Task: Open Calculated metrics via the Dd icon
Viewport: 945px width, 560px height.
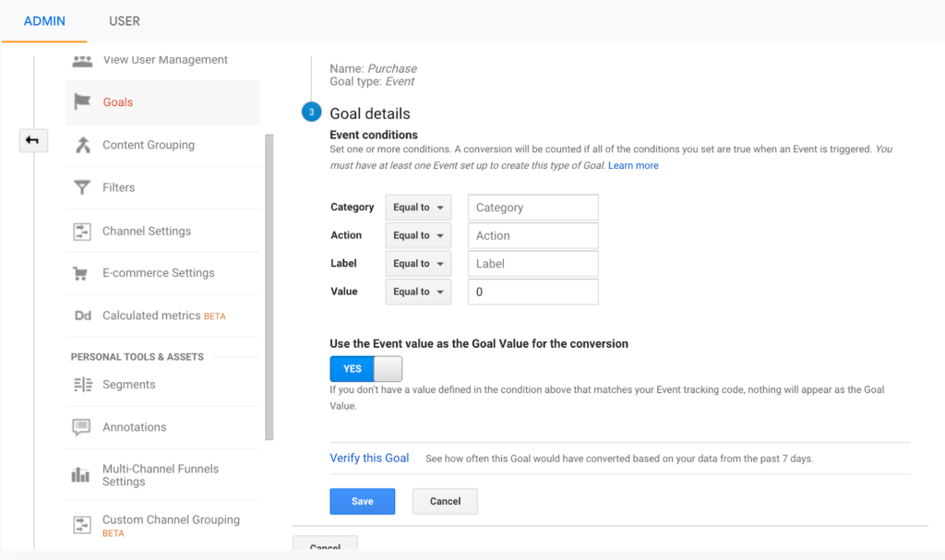Action: [83, 316]
